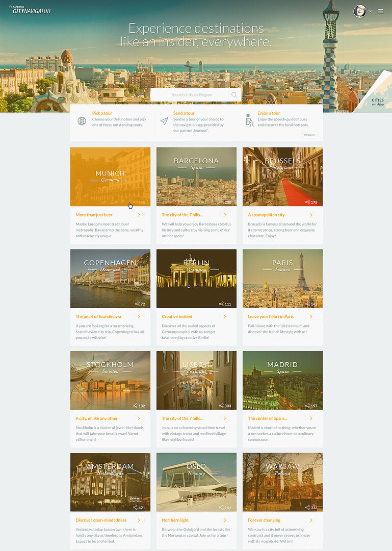Open the hamburger menu icon
The image size is (392, 551).
(380, 11)
